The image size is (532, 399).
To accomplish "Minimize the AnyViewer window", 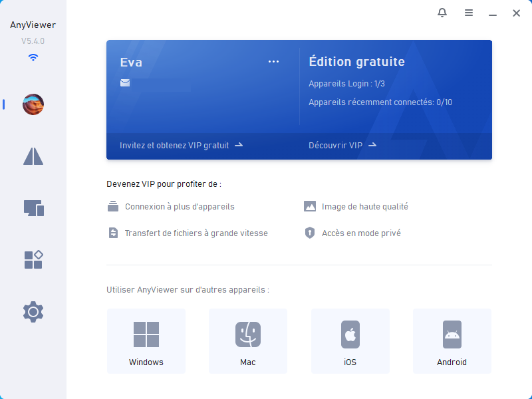I will [x=493, y=15].
